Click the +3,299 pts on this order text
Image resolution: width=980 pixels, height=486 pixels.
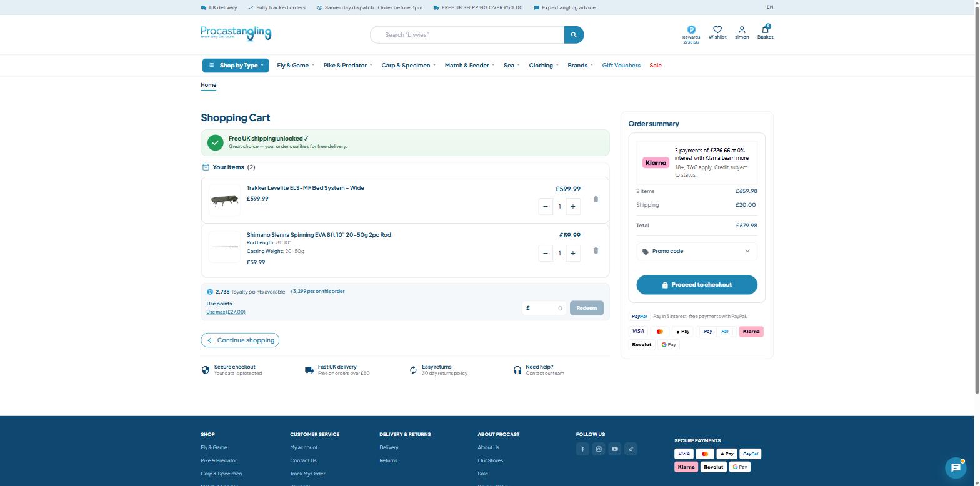[317, 292]
